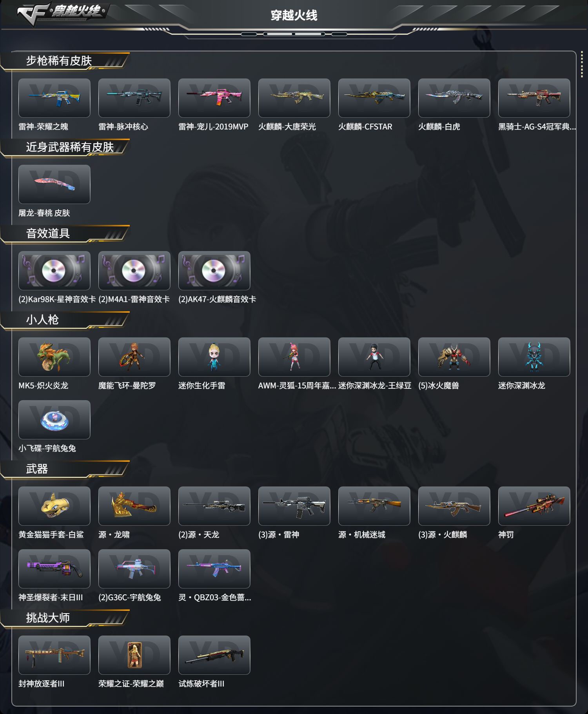
Task: Select the M4A1-雷神音效卡 sound card
Action: pyautogui.click(x=134, y=271)
